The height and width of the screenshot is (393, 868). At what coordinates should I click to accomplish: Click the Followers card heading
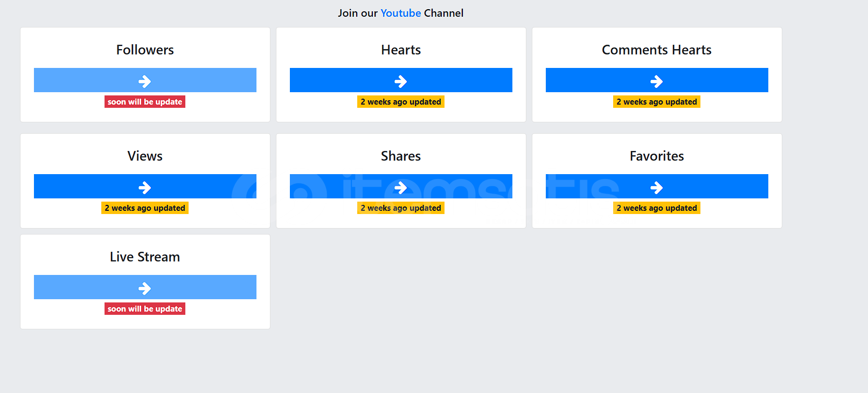pyautogui.click(x=145, y=50)
